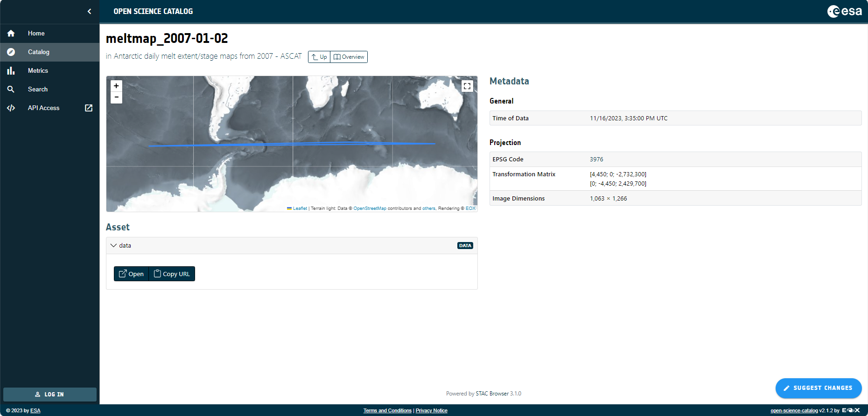Open the data asset
The image size is (868, 416).
coord(131,274)
